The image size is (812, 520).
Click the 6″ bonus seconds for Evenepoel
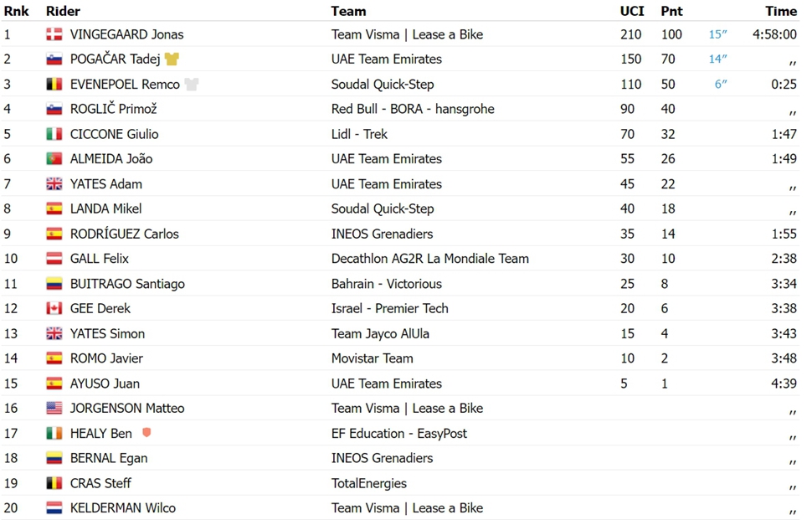[x=721, y=84]
